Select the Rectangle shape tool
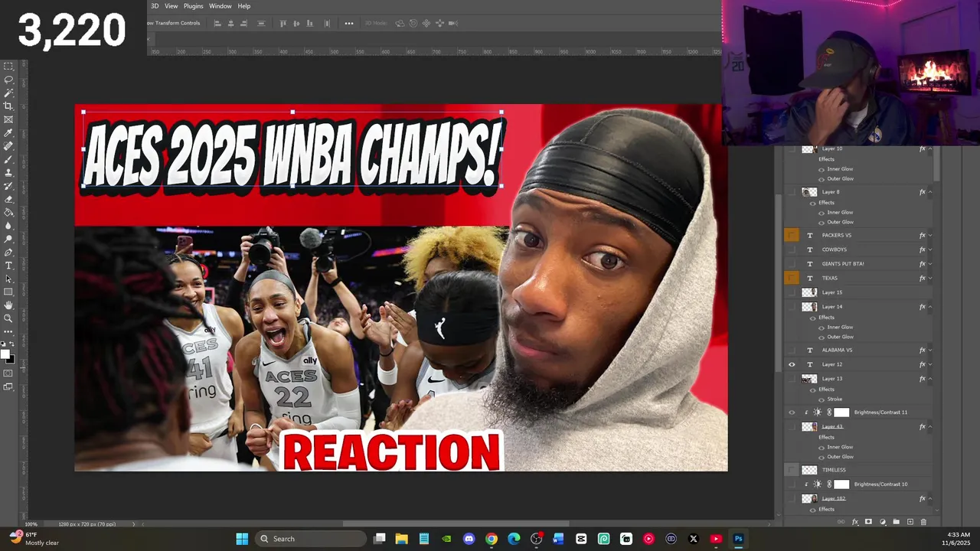The width and height of the screenshot is (980, 551). [8, 292]
